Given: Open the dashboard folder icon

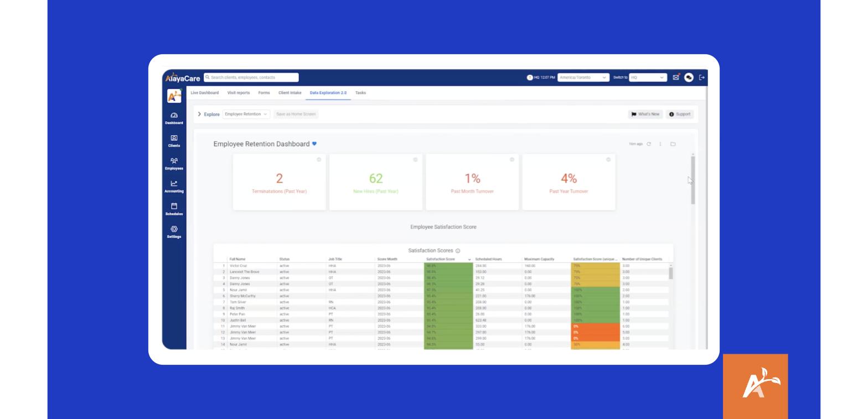Looking at the screenshot, I should pos(673,144).
